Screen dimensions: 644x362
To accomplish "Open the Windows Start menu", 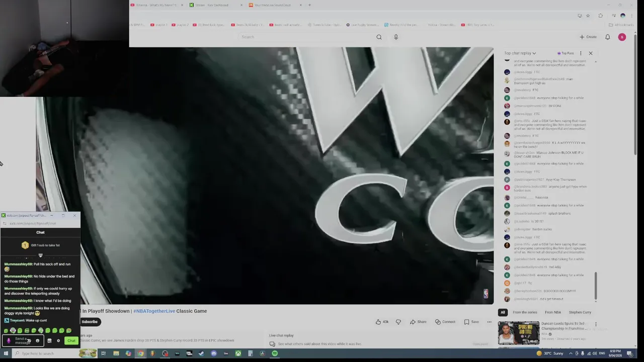I will pyautogui.click(x=6, y=353).
